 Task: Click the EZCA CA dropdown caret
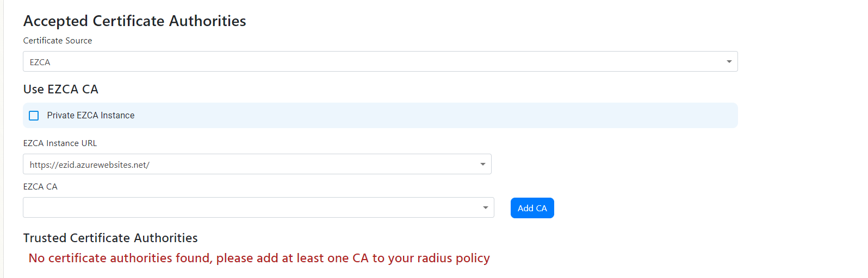[x=485, y=208]
